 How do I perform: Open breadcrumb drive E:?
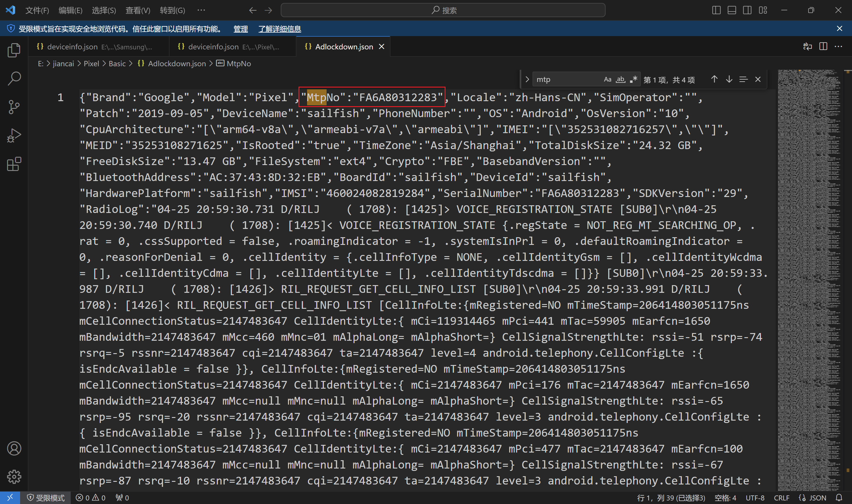41,64
